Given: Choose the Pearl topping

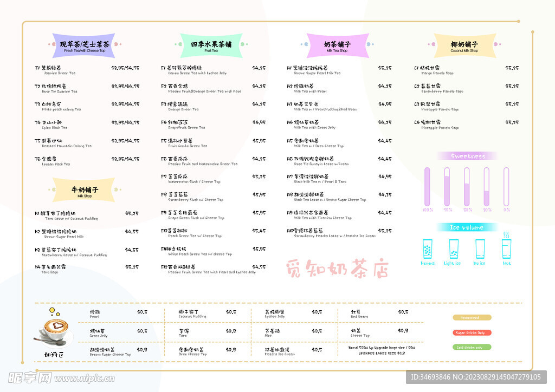Looking at the screenshot, I should pos(118,314).
